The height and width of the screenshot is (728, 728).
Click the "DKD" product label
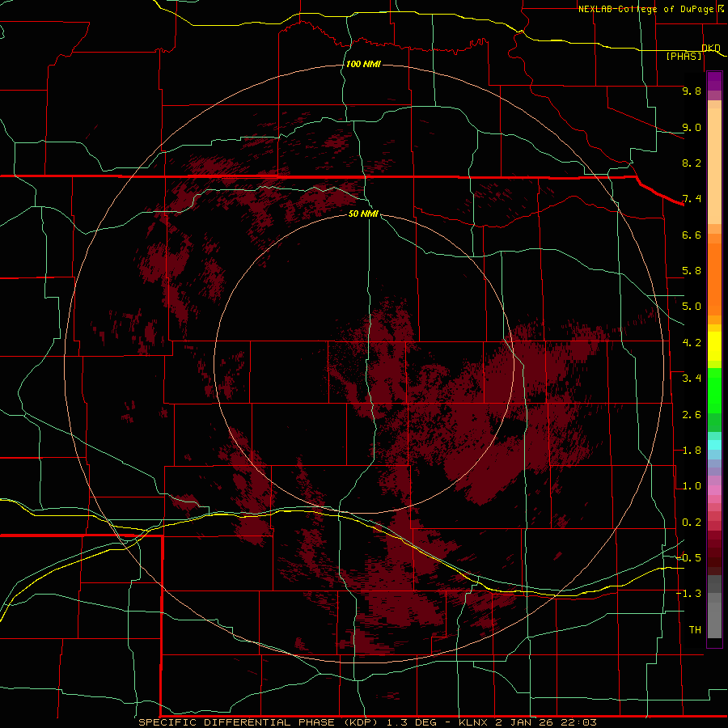coord(711,48)
